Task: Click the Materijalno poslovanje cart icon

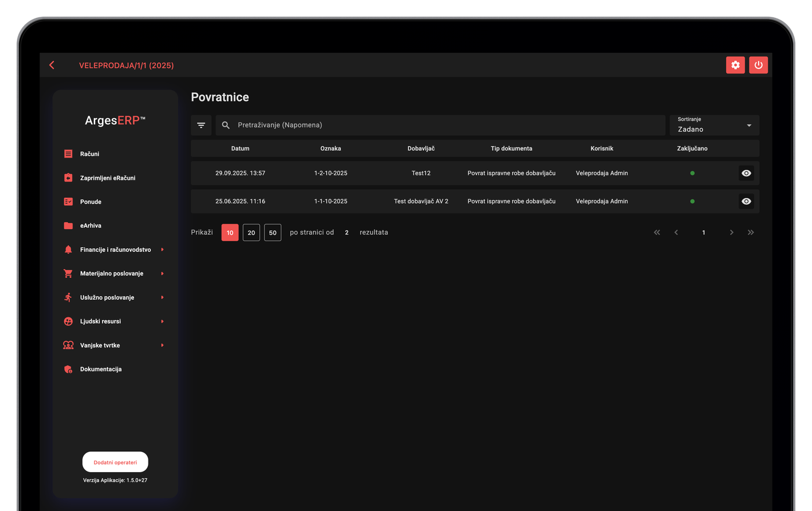Action: tap(68, 273)
